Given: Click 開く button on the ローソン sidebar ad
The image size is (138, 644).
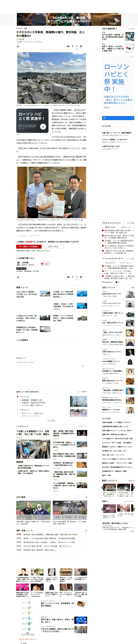Looking at the screenshot, I should click(x=118, y=118).
